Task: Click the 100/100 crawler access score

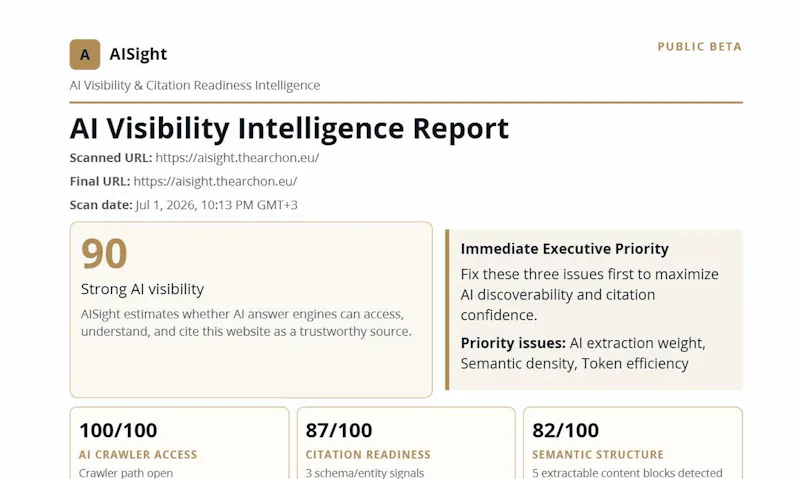Action: 118,431
